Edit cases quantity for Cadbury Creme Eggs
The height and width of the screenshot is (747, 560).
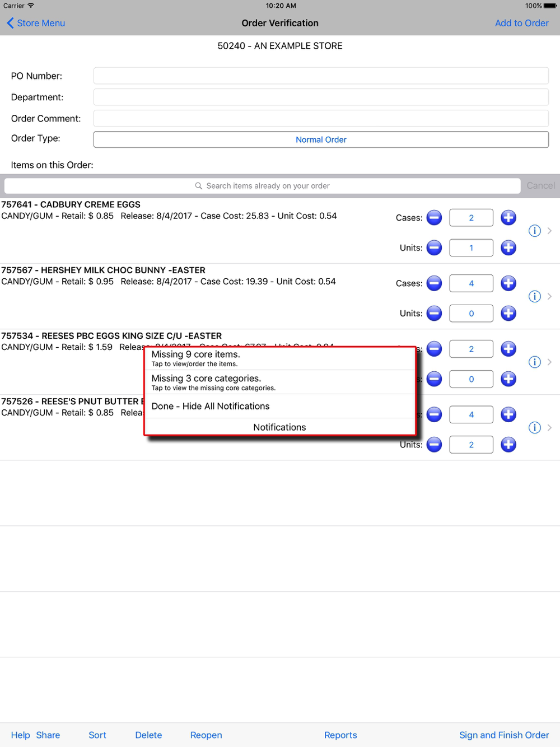tap(471, 217)
